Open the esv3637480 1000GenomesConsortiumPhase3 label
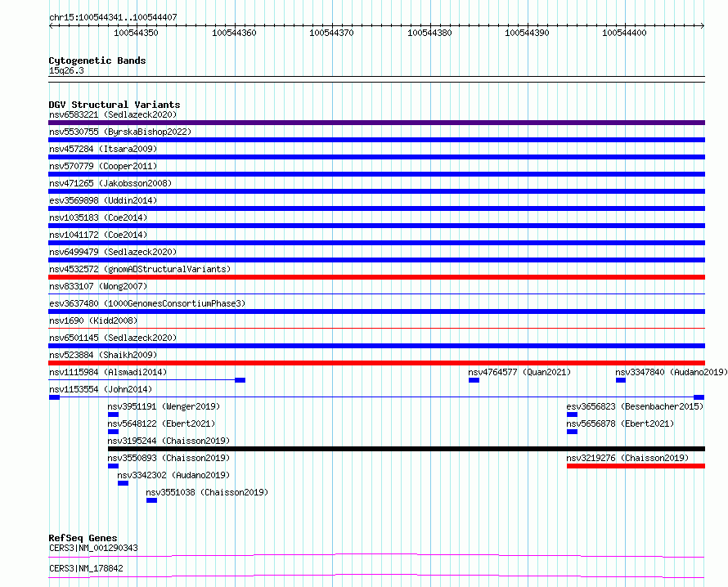This screenshot has width=728, height=587. (146, 303)
